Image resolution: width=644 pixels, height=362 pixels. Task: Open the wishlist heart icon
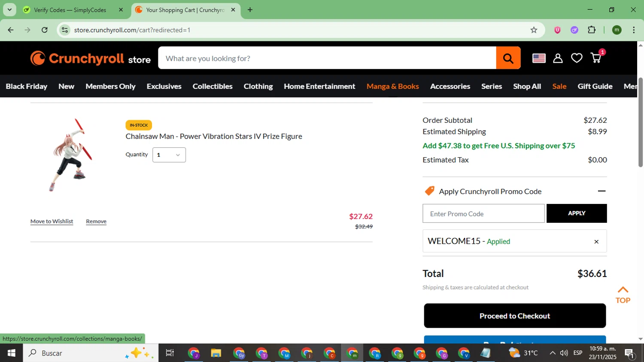(577, 58)
